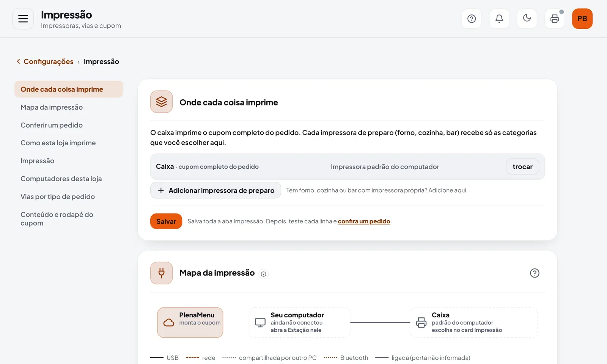Click the cloud icon in PlenaMenu node
The image size is (607, 364).
(169, 322)
